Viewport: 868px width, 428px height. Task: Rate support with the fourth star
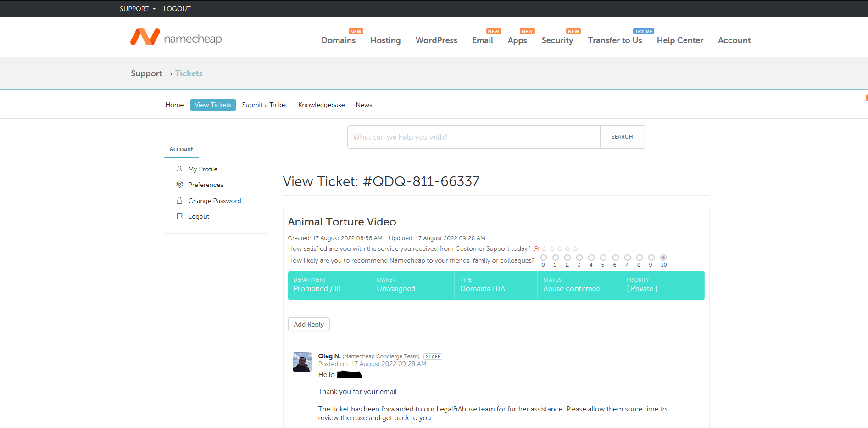click(x=568, y=249)
